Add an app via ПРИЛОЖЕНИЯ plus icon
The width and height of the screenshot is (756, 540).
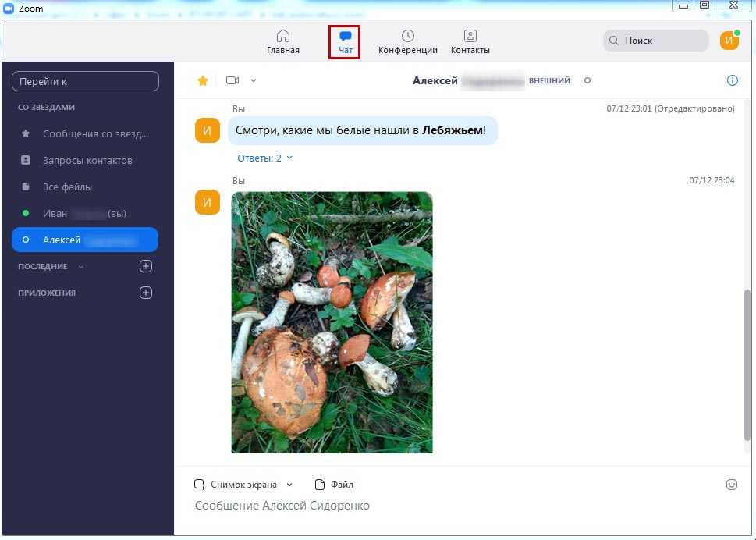click(x=145, y=293)
